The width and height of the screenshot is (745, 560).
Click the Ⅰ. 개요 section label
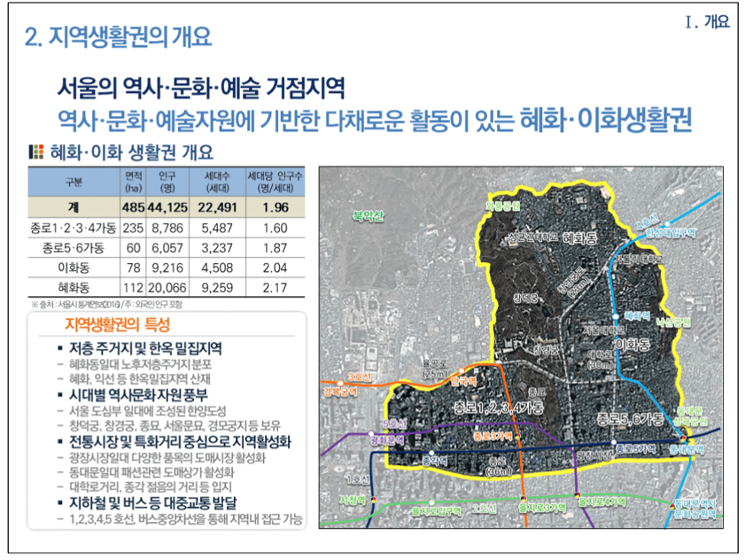707,21
